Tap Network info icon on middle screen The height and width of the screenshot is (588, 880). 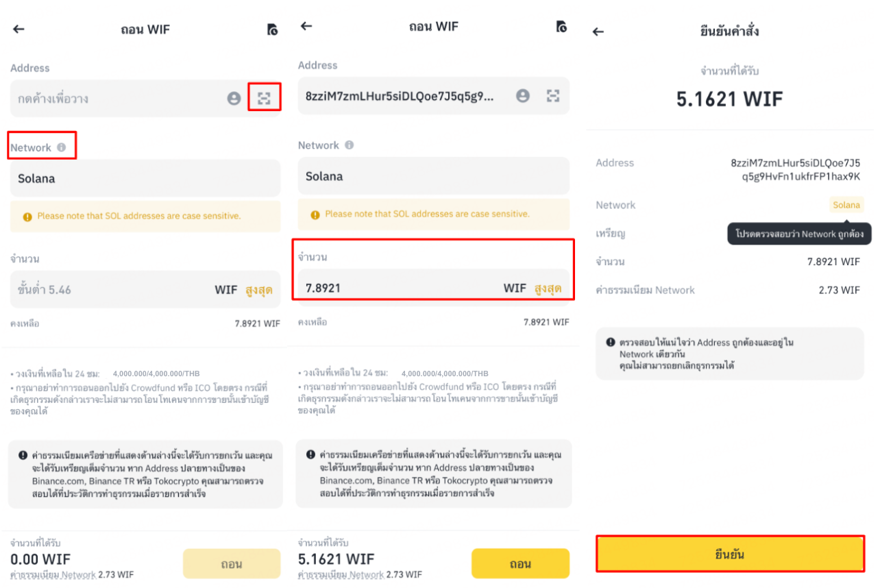click(x=350, y=145)
